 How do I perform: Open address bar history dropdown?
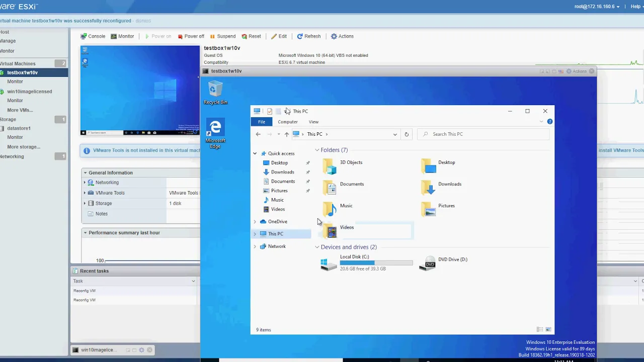pos(395,134)
